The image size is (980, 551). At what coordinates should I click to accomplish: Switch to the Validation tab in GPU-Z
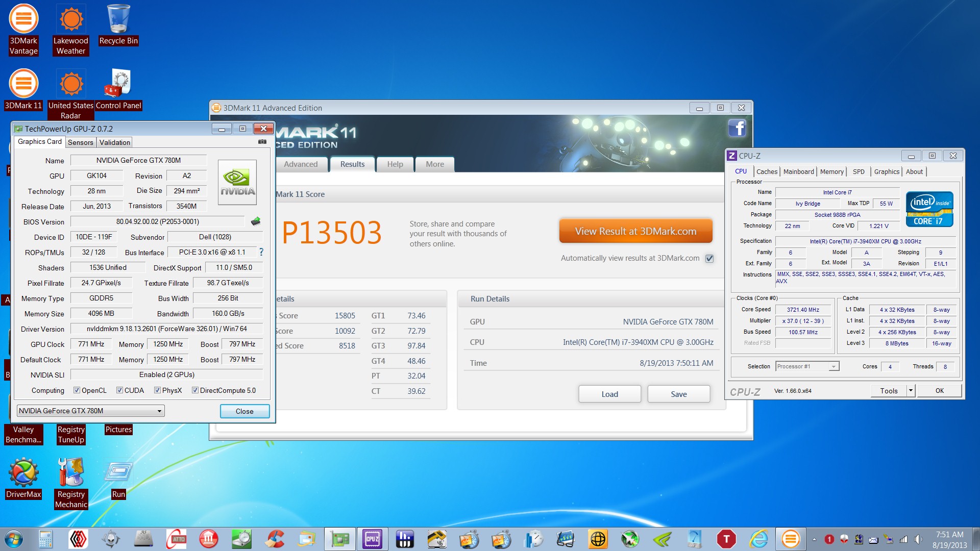pos(115,142)
